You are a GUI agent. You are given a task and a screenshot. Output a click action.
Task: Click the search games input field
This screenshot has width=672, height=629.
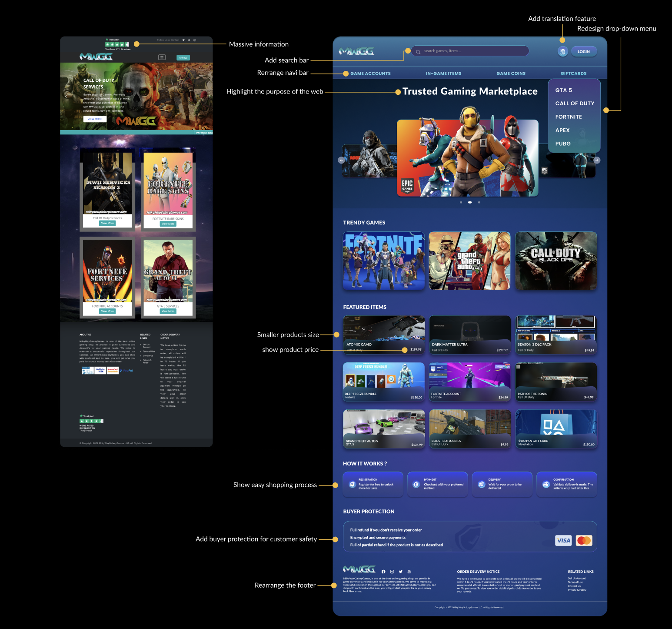pyautogui.click(x=469, y=51)
